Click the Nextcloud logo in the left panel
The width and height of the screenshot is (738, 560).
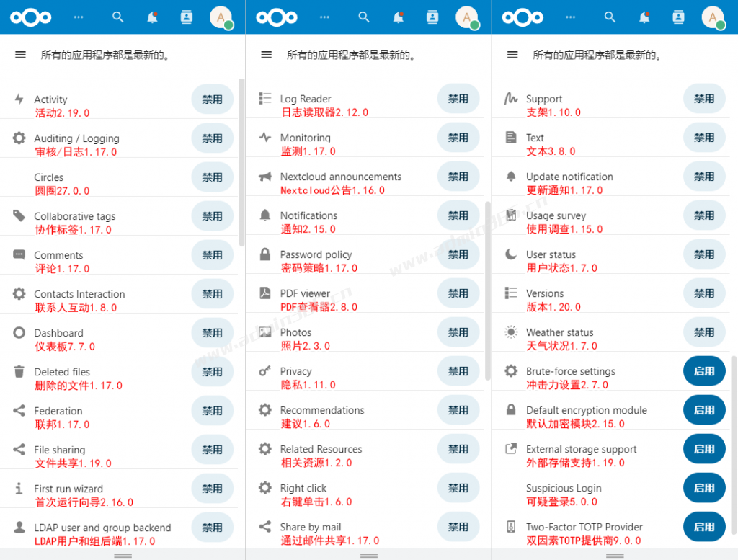[x=30, y=17]
